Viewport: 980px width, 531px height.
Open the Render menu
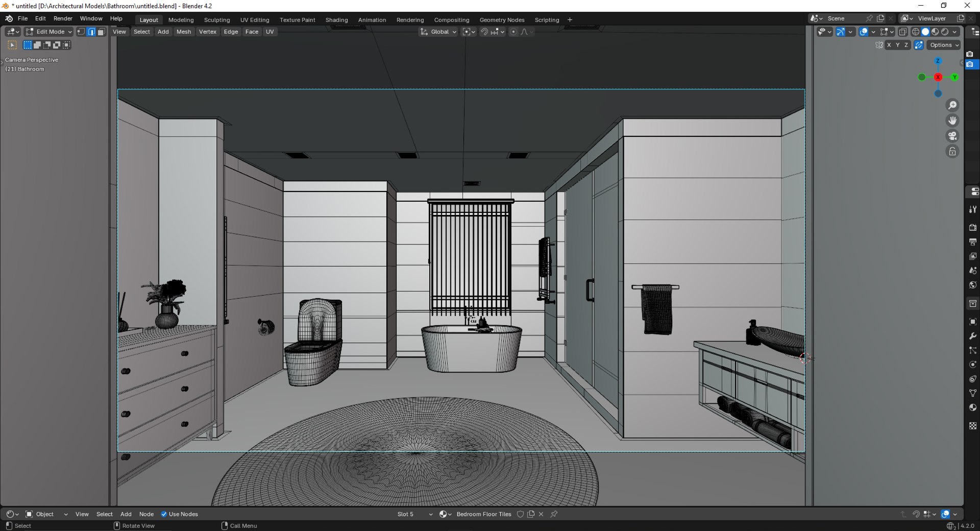[x=63, y=18]
